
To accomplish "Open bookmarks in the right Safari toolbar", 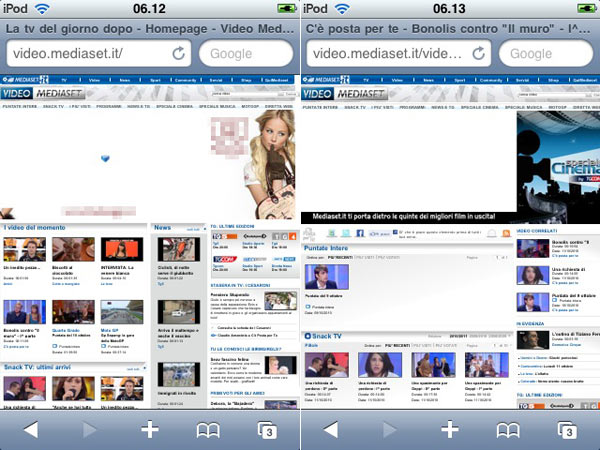I will coord(508,429).
